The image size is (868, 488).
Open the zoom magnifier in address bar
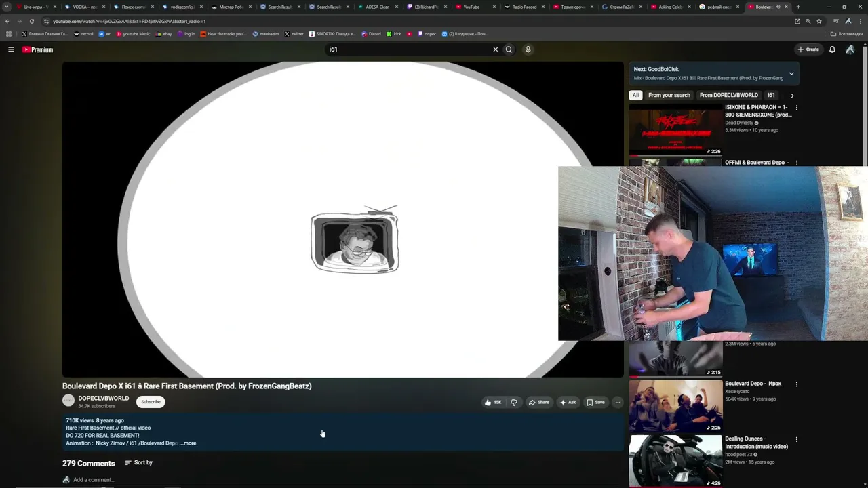808,21
